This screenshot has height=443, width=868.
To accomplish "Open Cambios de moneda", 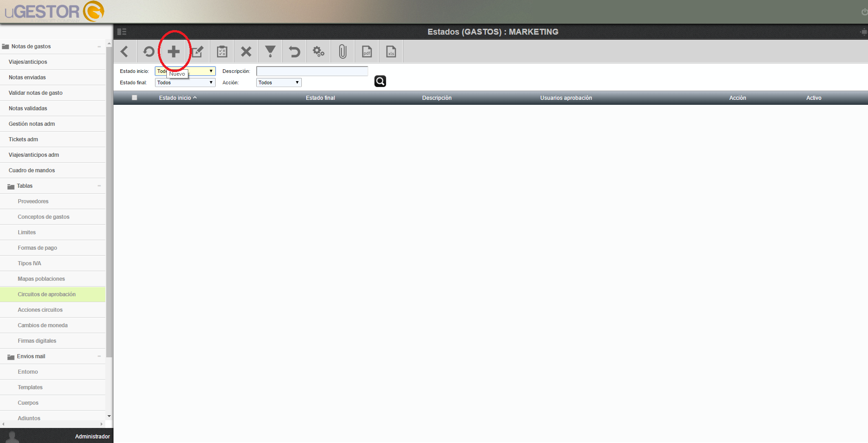I will click(x=53, y=325).
